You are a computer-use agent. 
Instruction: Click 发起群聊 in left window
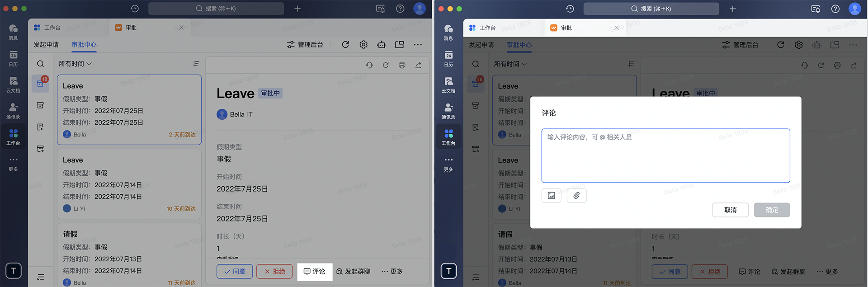pos(354,271)
